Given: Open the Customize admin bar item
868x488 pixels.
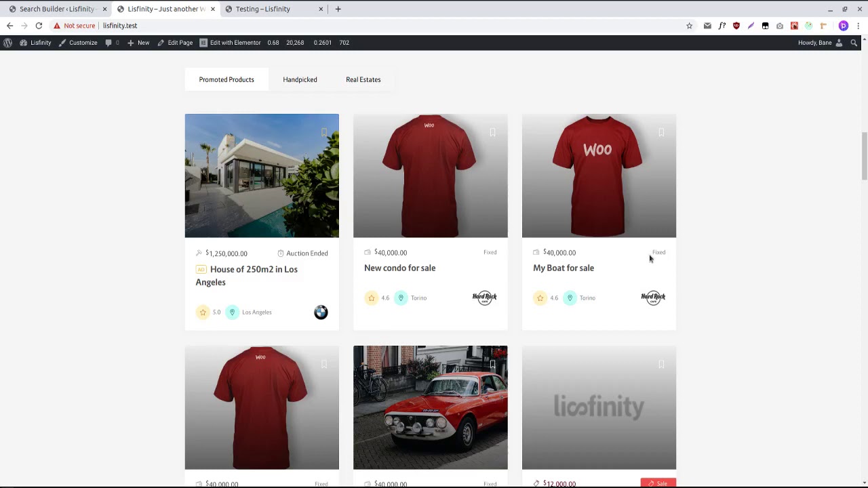Looking at the screenshot, I should click(x=78, y=43).
